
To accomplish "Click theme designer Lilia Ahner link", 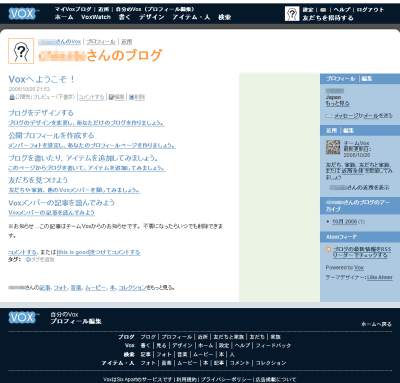I will [x=380, y=277].
